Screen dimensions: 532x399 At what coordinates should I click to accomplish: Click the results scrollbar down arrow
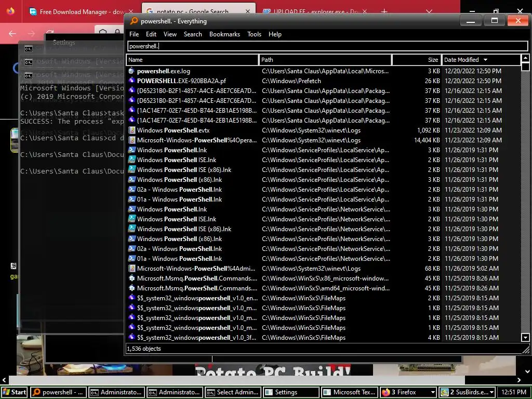coord(525,337)
